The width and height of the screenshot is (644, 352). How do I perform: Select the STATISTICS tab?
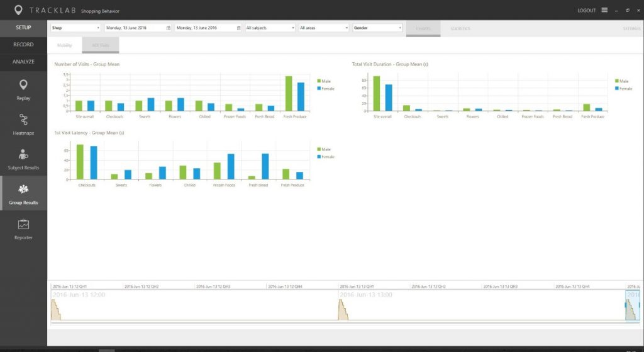460,28
